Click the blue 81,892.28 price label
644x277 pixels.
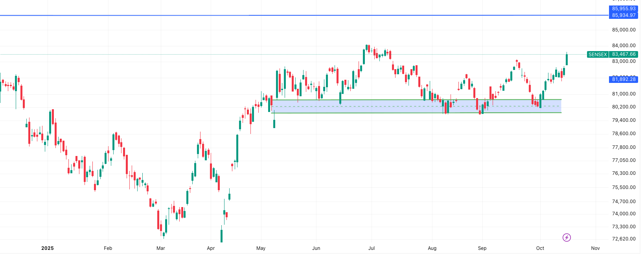624,79
